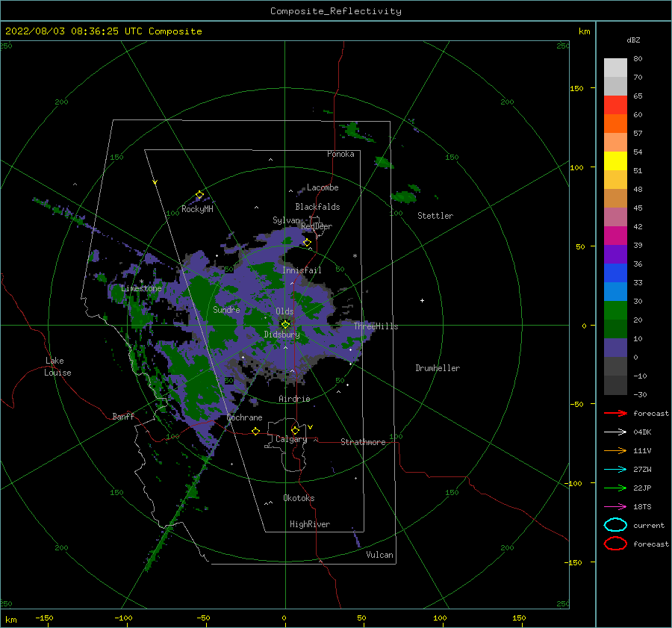Select the white 04DK arrow icon

pos(615,432)
